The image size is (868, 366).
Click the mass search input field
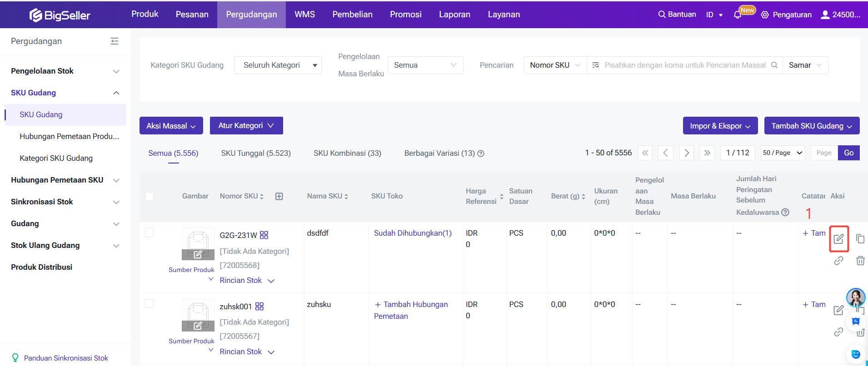click(x=684, y=65)
